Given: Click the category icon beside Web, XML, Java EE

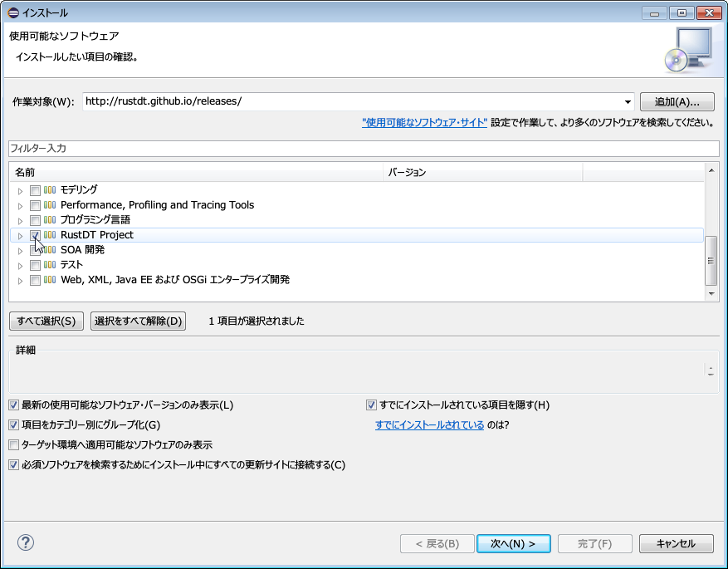Looking at the screenshot, I should point(50,280).
